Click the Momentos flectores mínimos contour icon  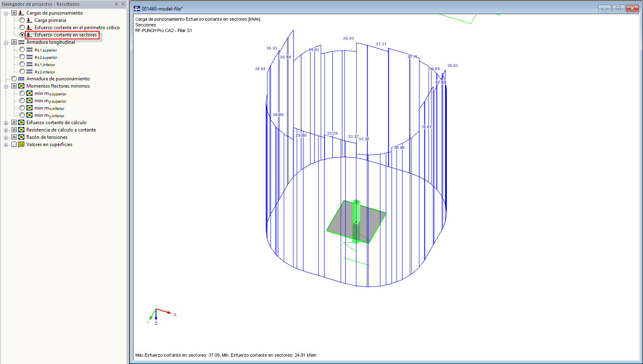[x=21, y=86]
